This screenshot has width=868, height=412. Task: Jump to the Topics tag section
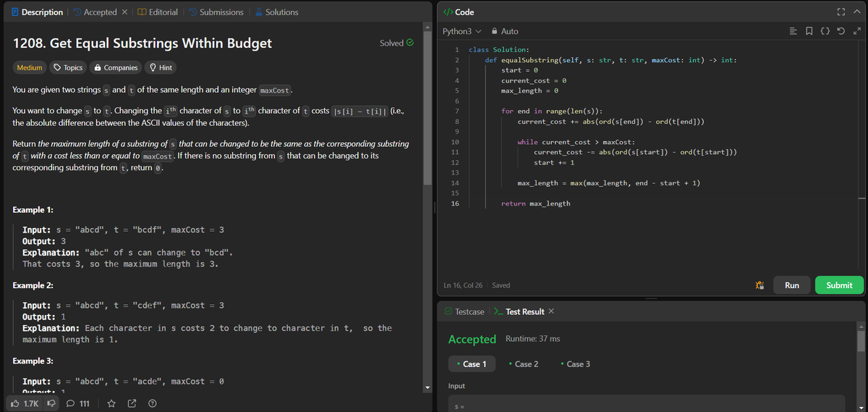68,67
